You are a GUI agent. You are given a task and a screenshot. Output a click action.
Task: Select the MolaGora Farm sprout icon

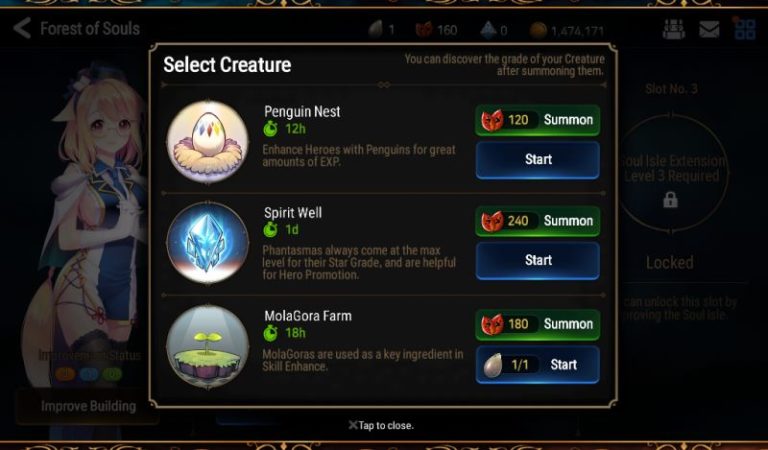click(x=208, y=346)
